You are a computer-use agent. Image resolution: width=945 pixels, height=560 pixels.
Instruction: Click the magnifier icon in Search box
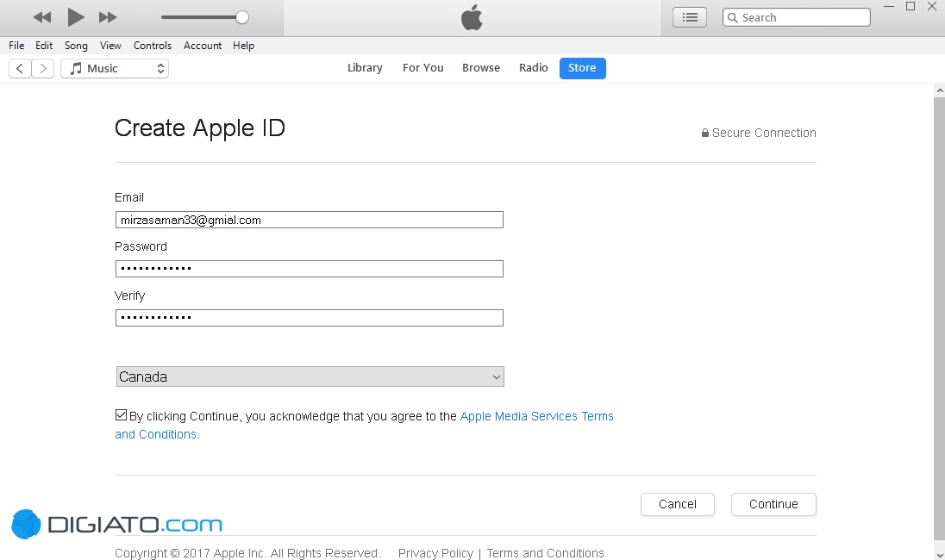click(732, 17)
